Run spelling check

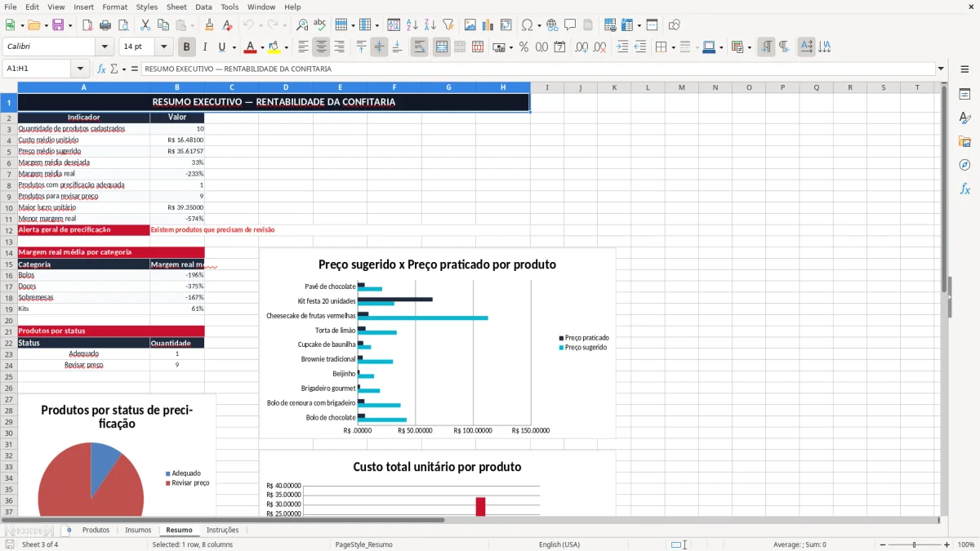click(320, 25)
